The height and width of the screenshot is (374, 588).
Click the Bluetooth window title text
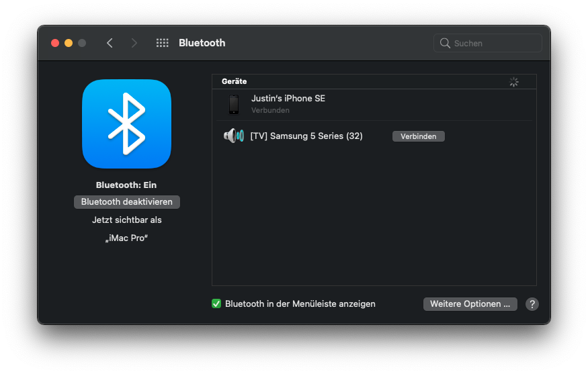pyautogui.click(x=202, y=43)
